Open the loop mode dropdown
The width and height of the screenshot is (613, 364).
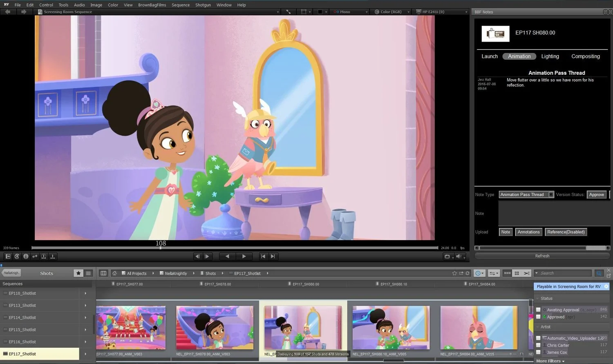point(449,257)
